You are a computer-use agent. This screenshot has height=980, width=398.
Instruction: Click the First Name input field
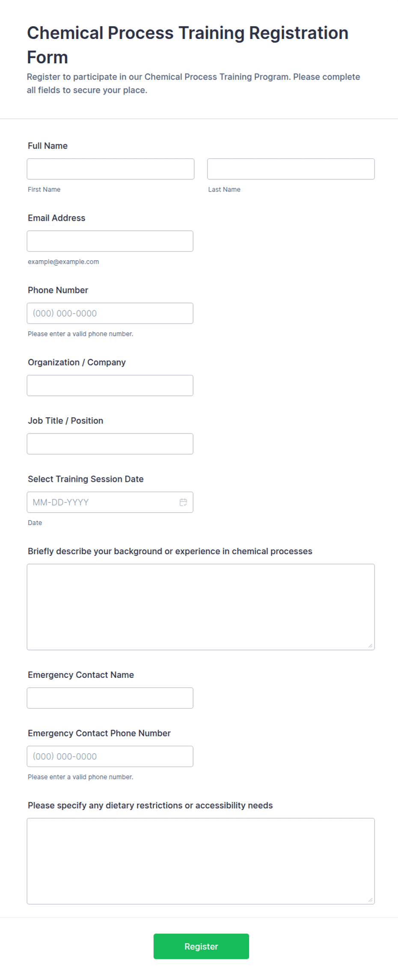(110, 169)
